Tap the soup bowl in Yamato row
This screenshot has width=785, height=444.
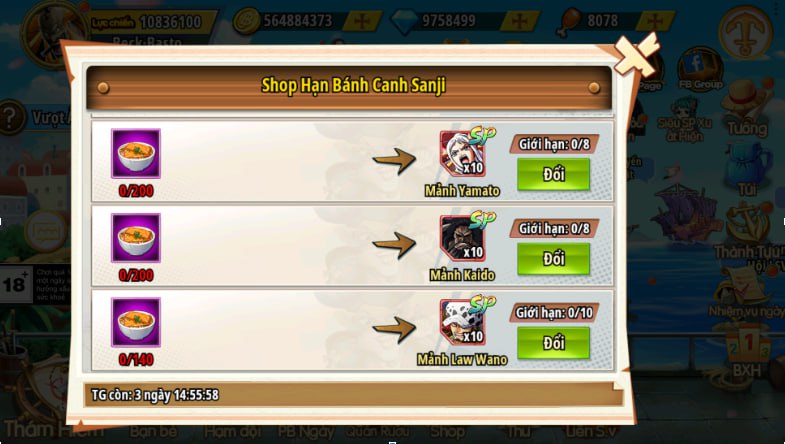pyautogui.click(x=136, y=153)
